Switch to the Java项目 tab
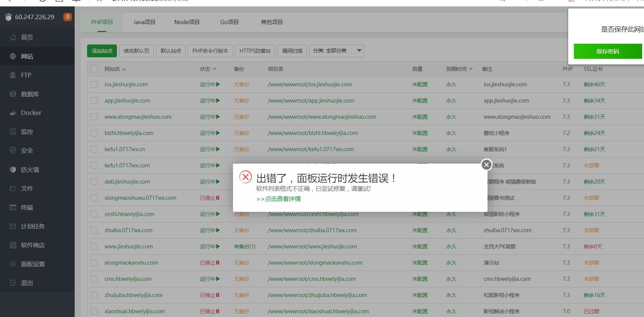The image size is (644, 317). pos(144,22)
